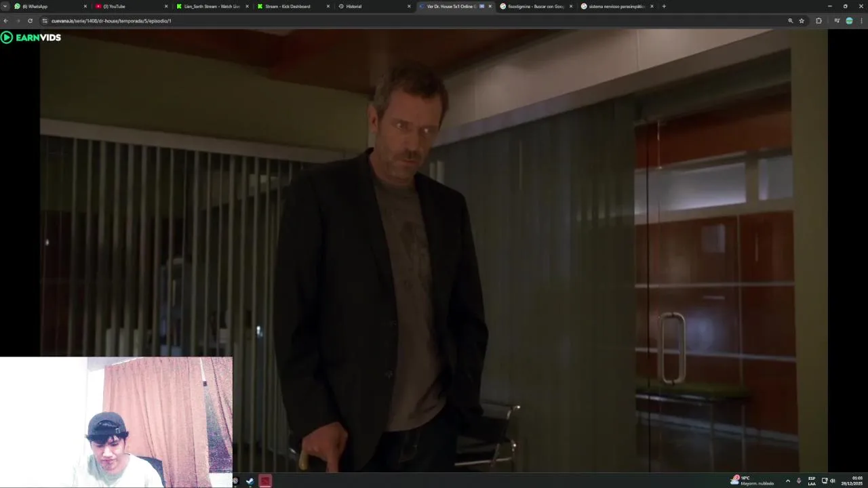This screenshot has width=868, height=488.
Task: Open a new browser tab
Action: pos(664,6)
